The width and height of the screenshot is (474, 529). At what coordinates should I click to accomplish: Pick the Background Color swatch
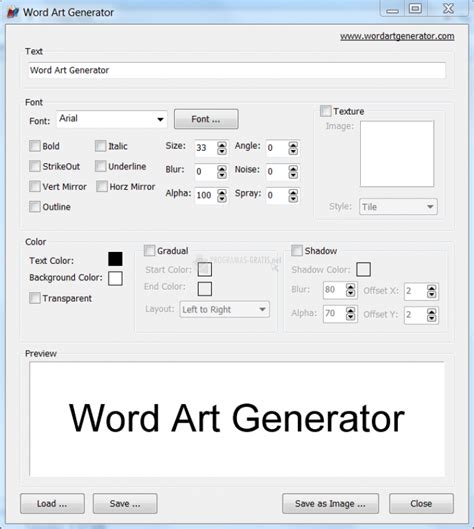click(115, 279)
